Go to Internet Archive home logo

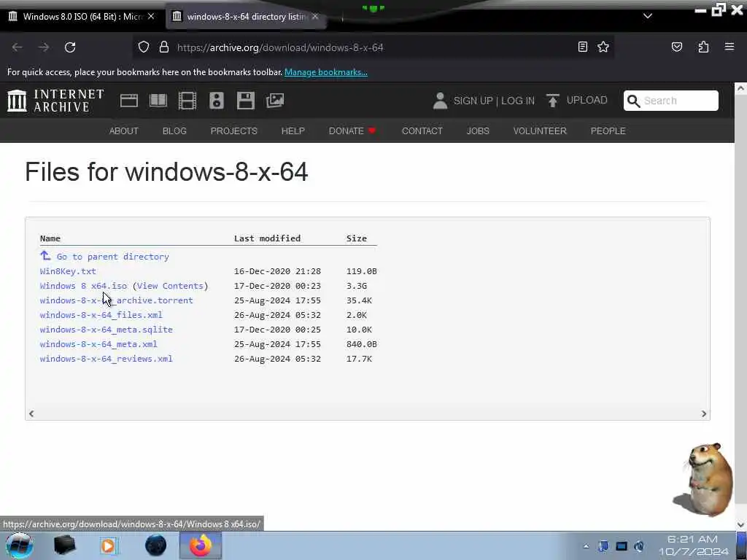coord(55,101)
